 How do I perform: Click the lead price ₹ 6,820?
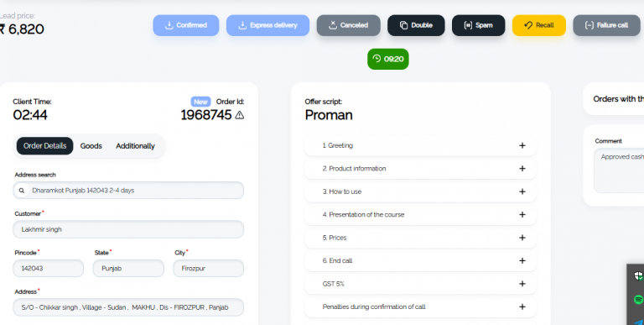(x=22, y=29)
